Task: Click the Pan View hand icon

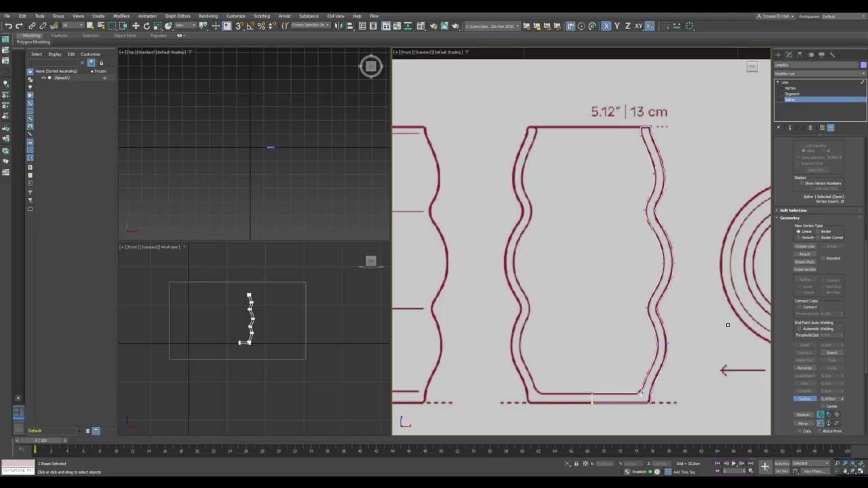Action: [845, 471]
